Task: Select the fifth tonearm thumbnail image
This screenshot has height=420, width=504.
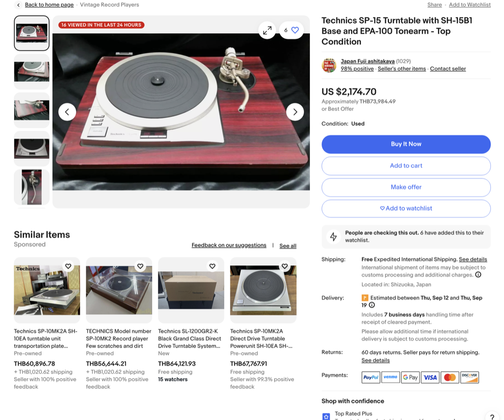Action: pyautogui.click(x=31, y=187)
